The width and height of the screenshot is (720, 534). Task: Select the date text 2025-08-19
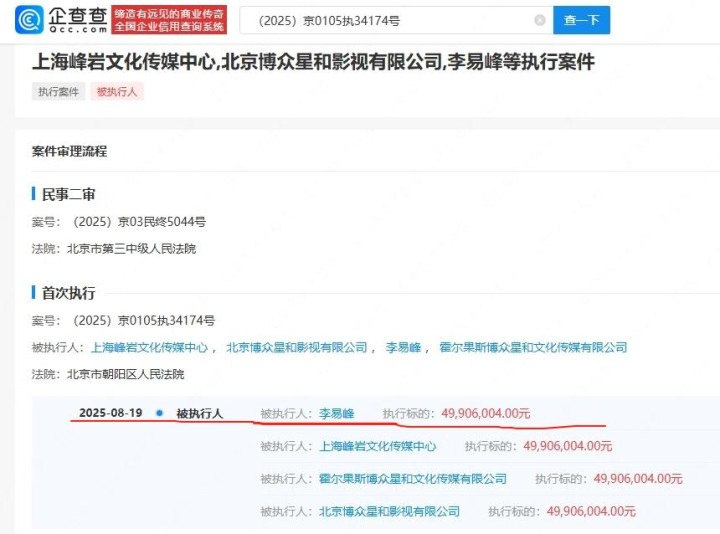click(111, 413)
